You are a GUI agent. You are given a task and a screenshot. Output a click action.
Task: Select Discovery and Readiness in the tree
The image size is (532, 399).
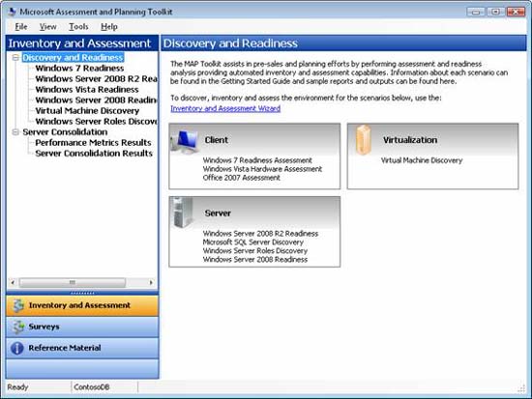pos(73,57)
